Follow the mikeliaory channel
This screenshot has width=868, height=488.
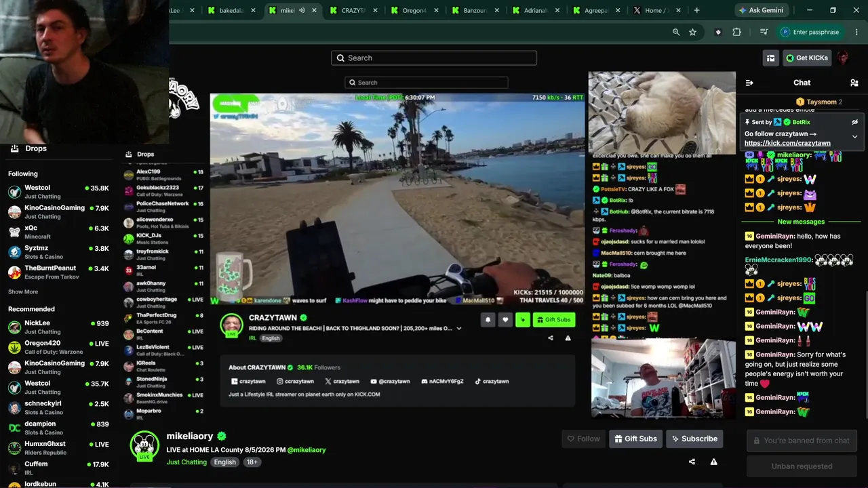(x=583, y=439)
